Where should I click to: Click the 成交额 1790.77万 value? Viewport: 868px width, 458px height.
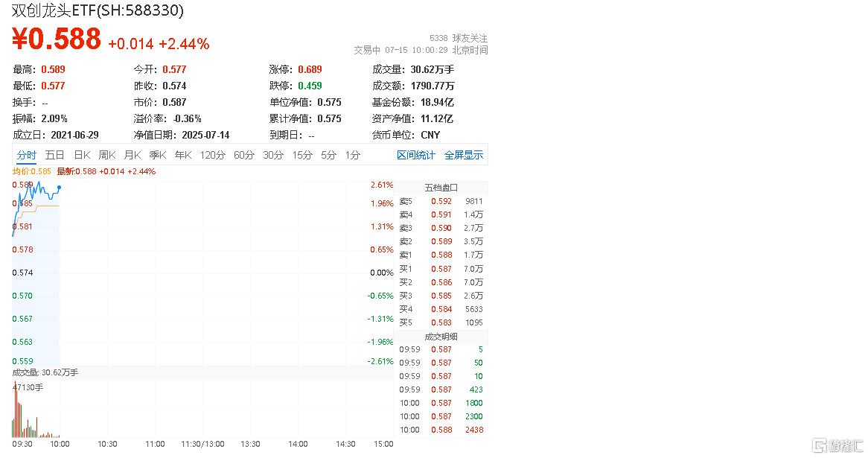(x=433, y=86)
